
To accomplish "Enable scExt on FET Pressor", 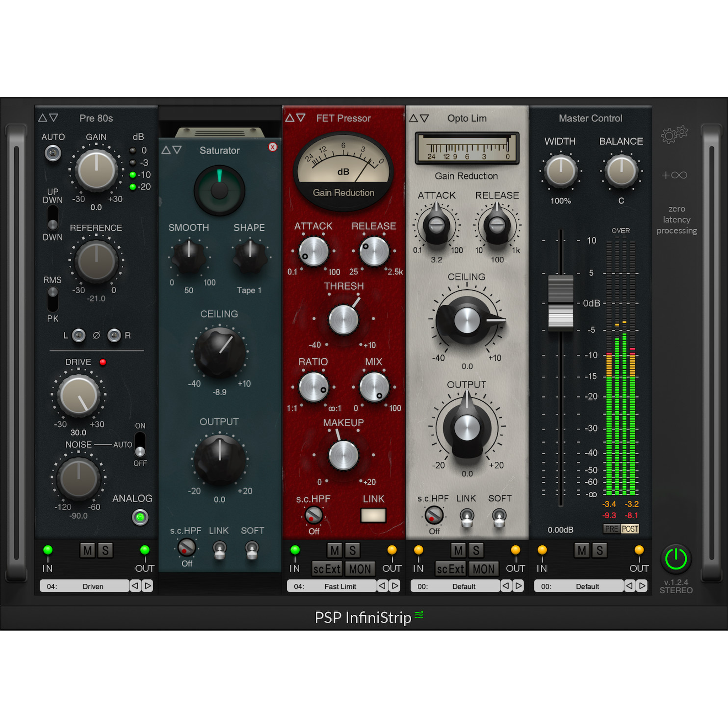I will [x=326, y=569].
